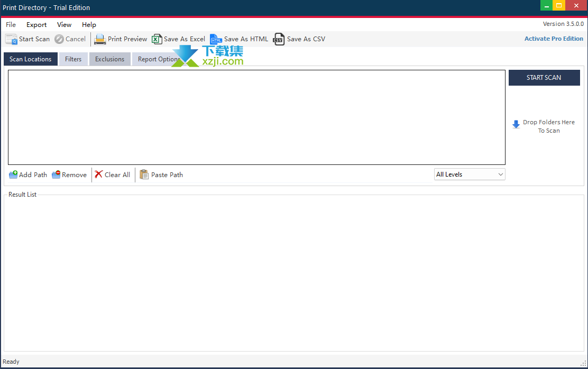The height and width of the screenshot is (369, 588).
Task: Click inside the scan paths list box
Action: [x=256, y=117]
